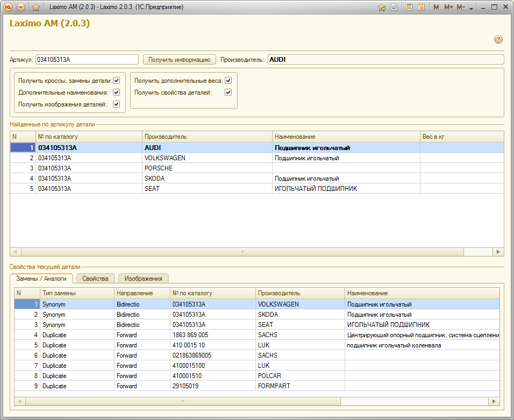Select the AUDI row in found parts
Screen dimensions: 514x420
(x=257, y=147)
